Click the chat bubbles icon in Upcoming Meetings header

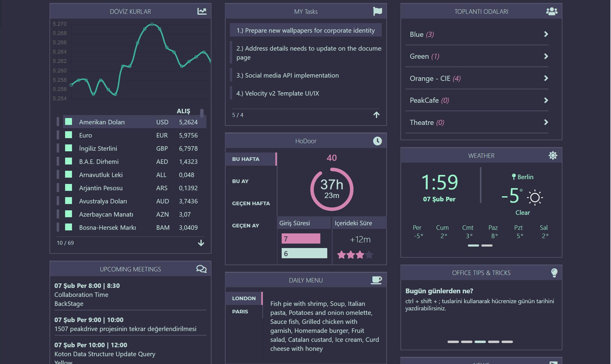point(201,269)
